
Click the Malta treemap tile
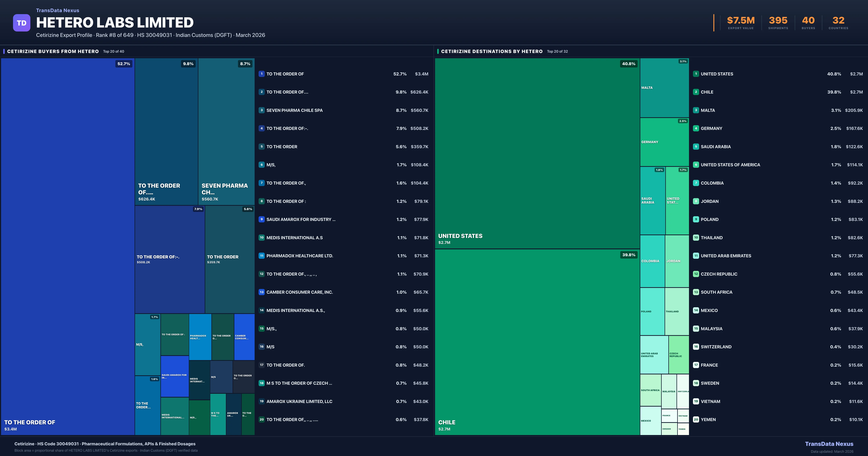[664, 88]
